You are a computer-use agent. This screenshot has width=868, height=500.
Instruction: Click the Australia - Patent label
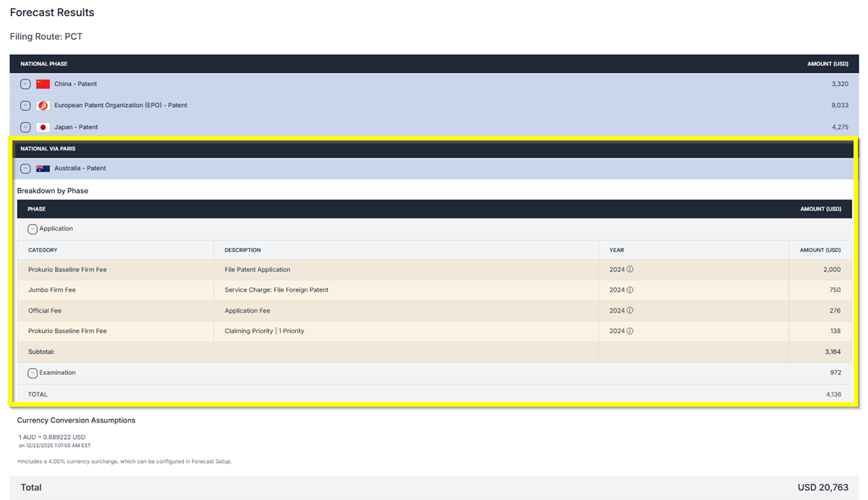(x=80, y=169)
